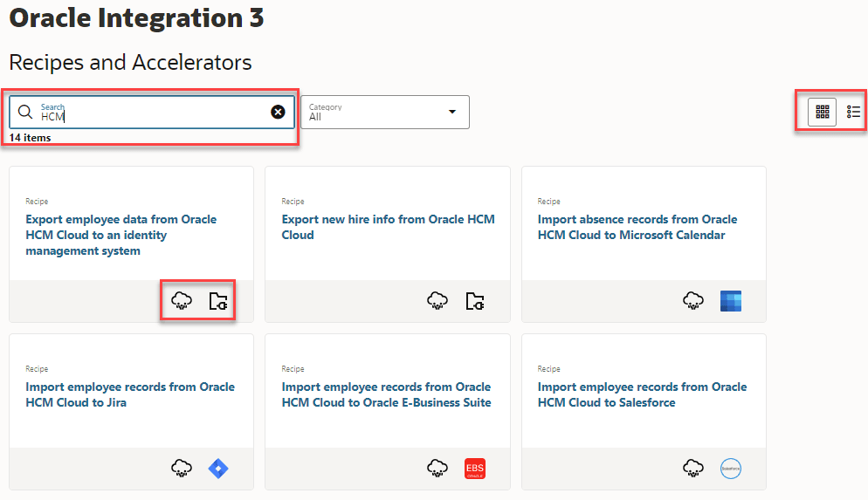Open Import absence records to Microsoft Calendar recipe

pyautogui.click(x=637, y=228)
